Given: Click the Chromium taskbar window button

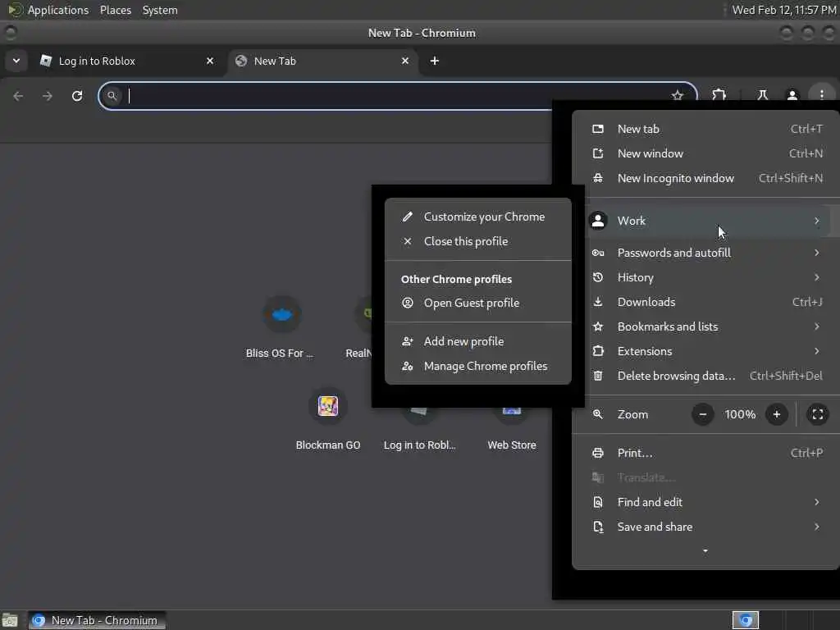Looking at the screenshot, I should (97, 620).
